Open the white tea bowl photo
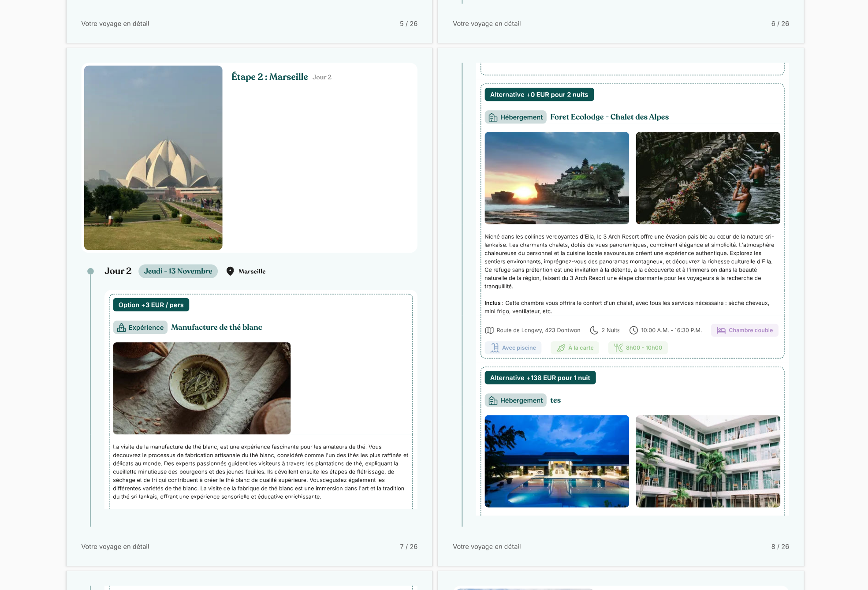This screenshot has height=590, width=868. (x=202, y=388)
